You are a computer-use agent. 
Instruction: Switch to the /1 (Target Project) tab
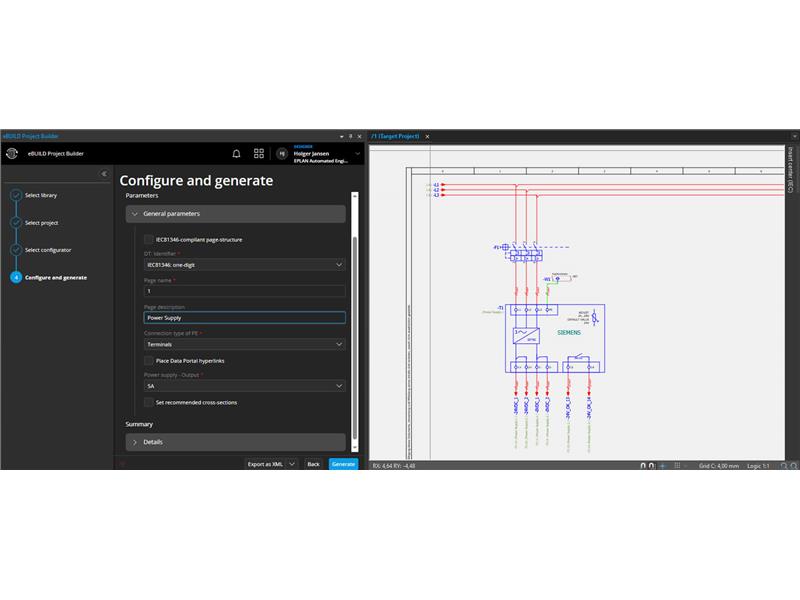tap(395, 136)
